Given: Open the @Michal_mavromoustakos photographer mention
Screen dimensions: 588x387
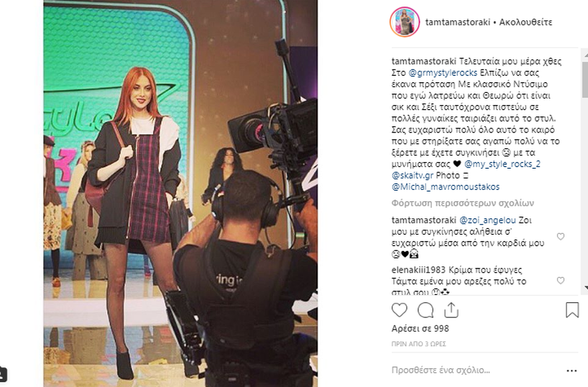Looking at the screenshot, I should (446, 187).
